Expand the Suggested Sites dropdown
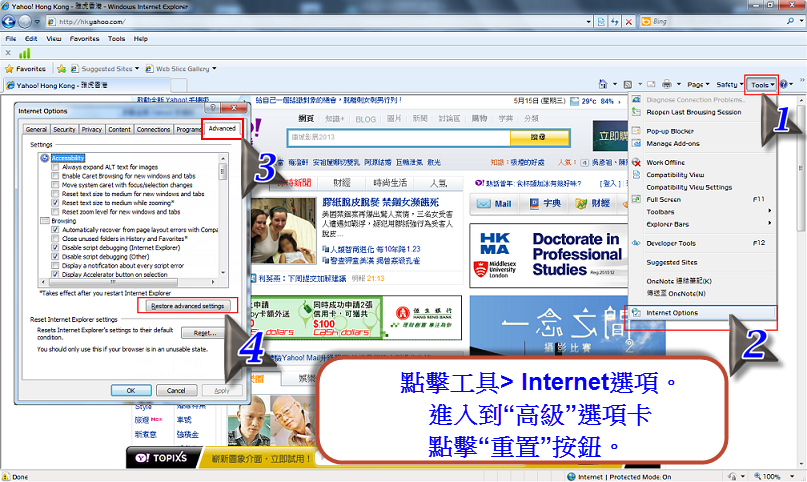Viewport: 807px width, 482px height. point(137,68)
